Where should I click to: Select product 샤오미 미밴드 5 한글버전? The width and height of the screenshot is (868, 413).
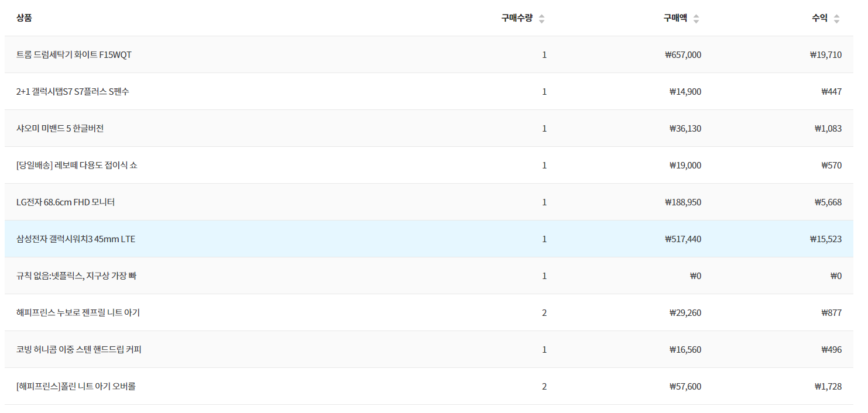[x=60, y=129]
